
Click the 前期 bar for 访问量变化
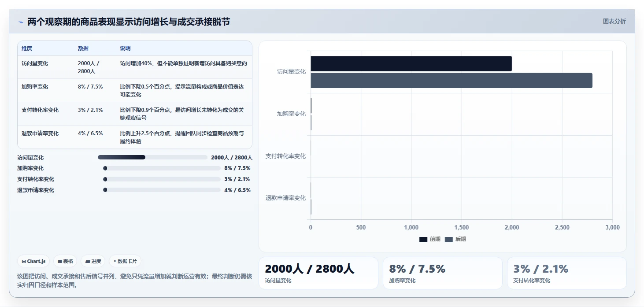pos(411,63)
